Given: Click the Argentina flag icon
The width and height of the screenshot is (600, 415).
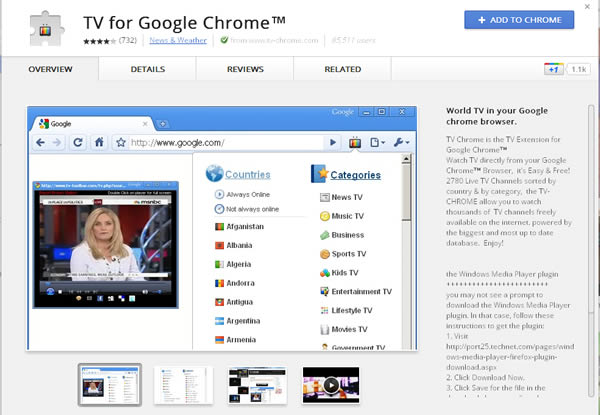Looking at the screenshot, I should 219,321.
